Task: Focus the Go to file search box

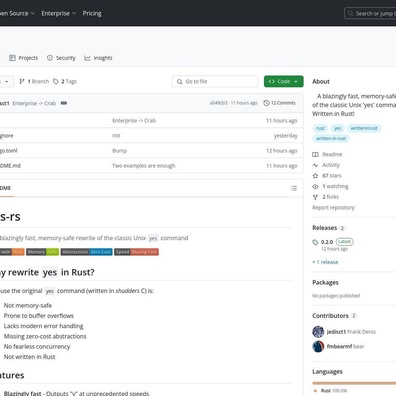Action: (215, 81)
